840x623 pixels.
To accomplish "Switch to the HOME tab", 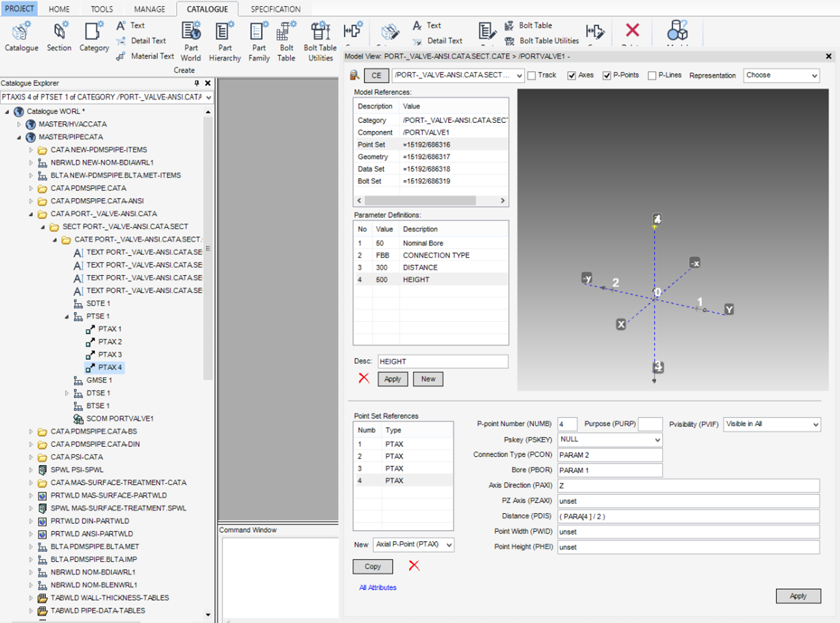I will pyautogui.click(x=59, y=10).
